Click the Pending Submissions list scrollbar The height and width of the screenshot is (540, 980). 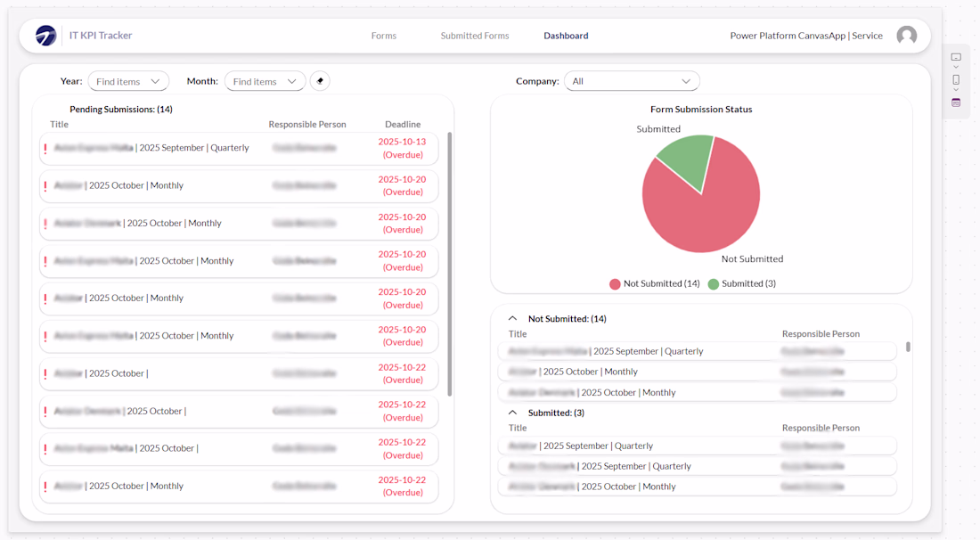[449, 263]
